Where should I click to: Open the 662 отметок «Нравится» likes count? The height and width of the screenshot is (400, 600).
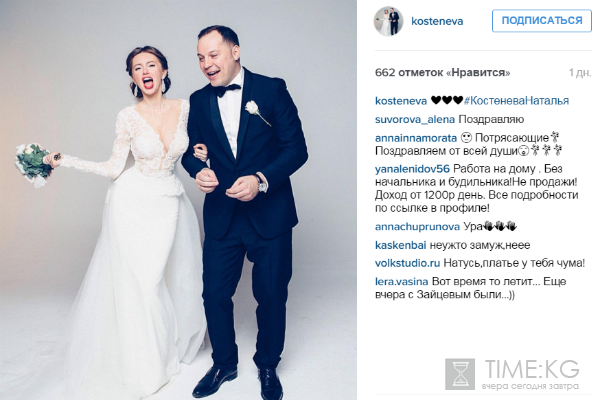pyautogui.click(x=442, y=72)
